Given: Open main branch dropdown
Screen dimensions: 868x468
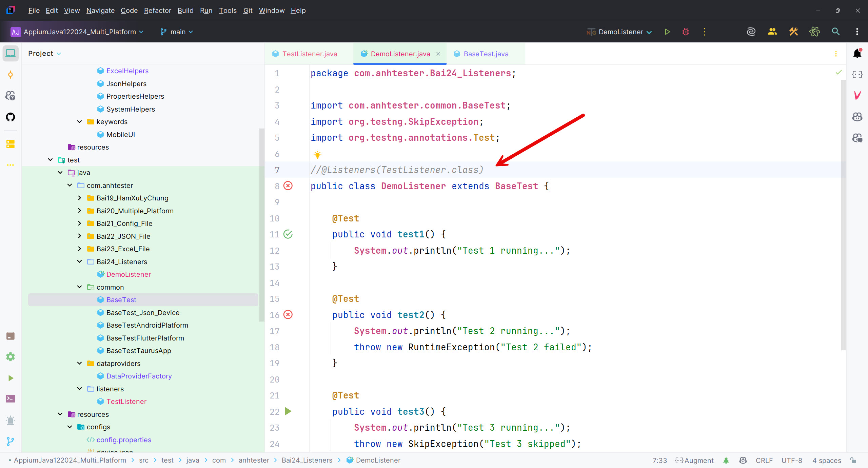Looking at the screenshot, I should pyautogui.click(x=177, y=32).
